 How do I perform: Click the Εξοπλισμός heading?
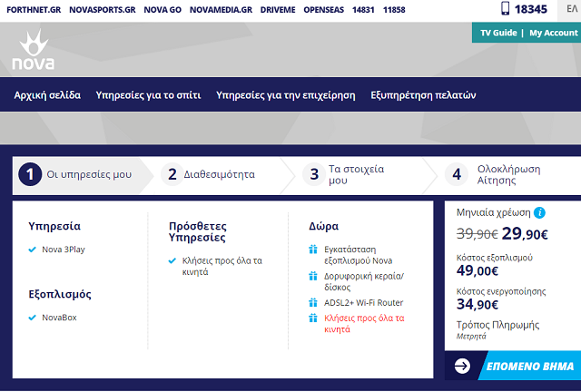coord(60,294)
